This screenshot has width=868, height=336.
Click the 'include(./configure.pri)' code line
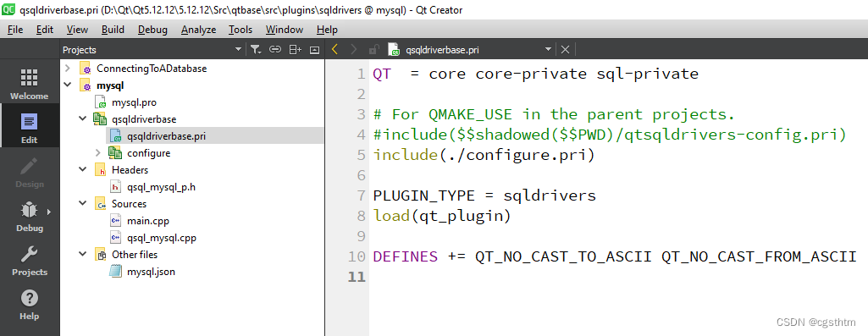tap(484, 156)
